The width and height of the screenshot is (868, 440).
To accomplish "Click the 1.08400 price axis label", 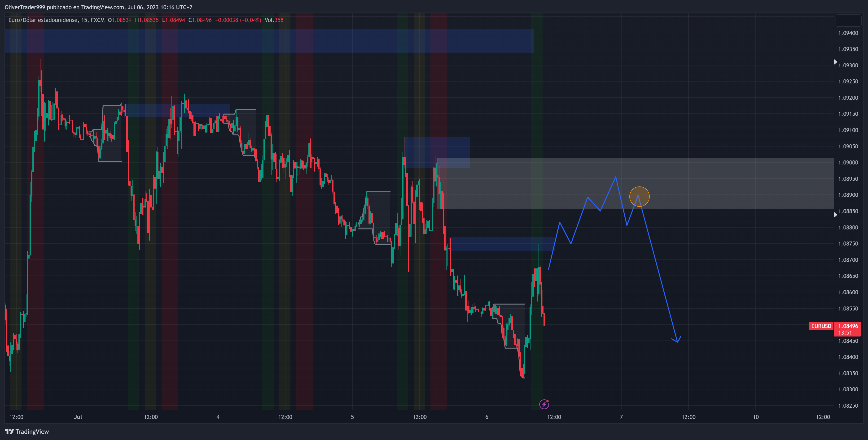I will tap(848, 357).
